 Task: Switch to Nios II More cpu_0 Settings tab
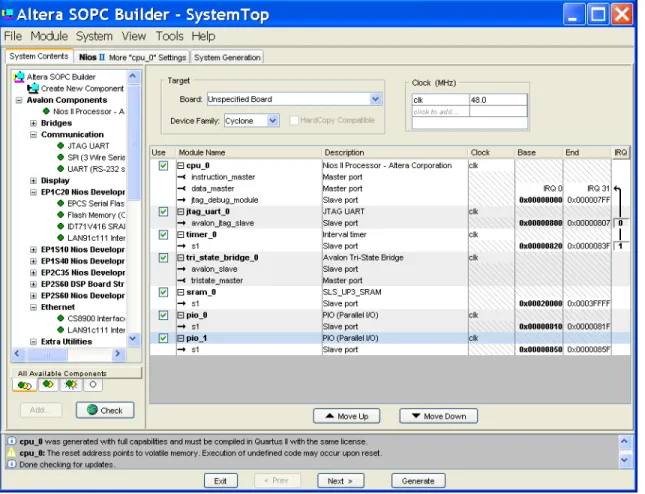click(132, 58)
